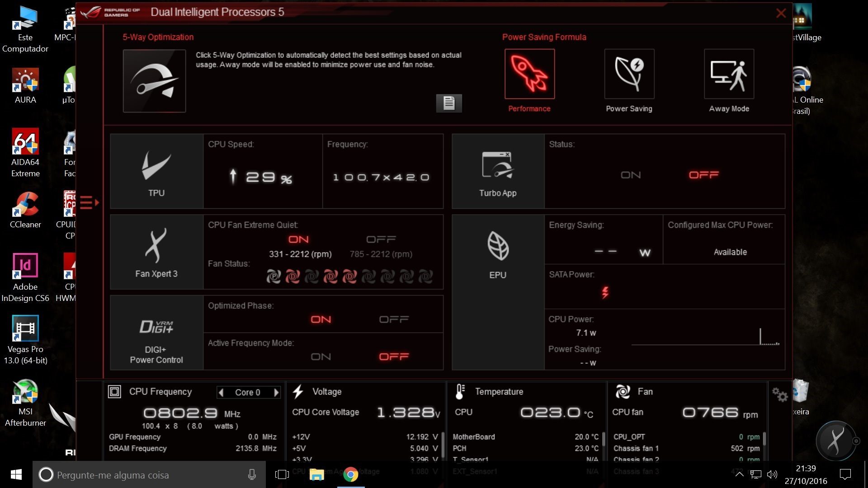Open the EPU panel
Screen dimensions: 868x488
click(x=498, y=292)
